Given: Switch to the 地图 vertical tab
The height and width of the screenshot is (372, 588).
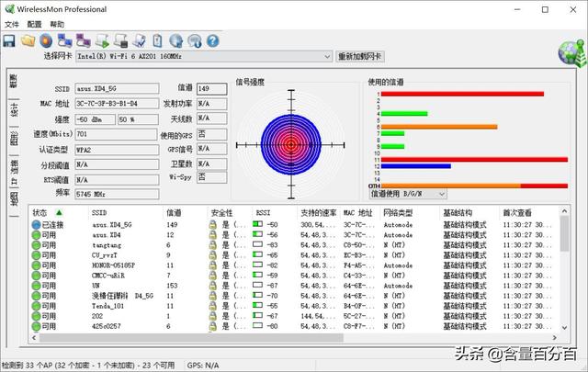Looking at the screenshot, I should point(14,198).
